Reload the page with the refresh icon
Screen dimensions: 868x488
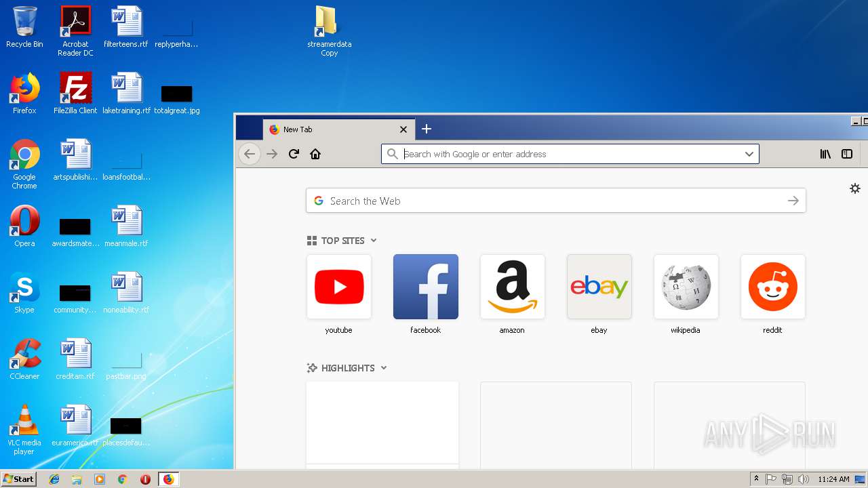[294, 154]
